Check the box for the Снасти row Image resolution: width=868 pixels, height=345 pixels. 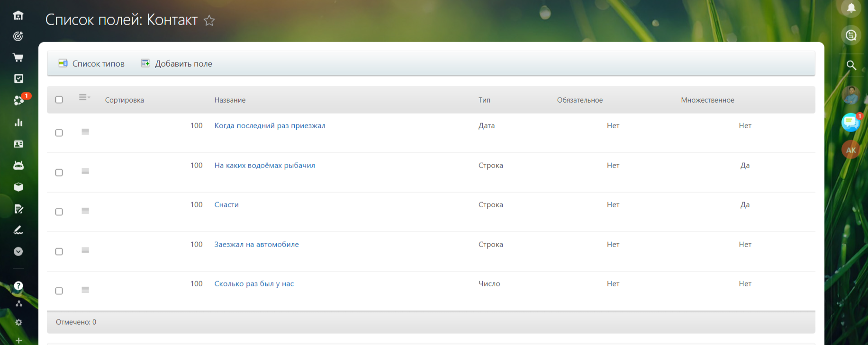[x=59, y=212]
